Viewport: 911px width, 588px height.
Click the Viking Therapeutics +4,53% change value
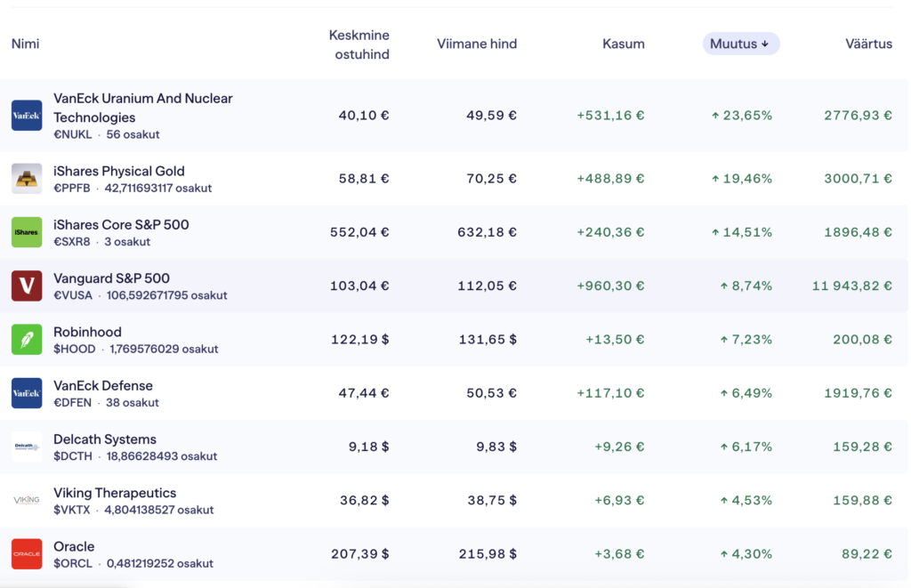[742, 500]
